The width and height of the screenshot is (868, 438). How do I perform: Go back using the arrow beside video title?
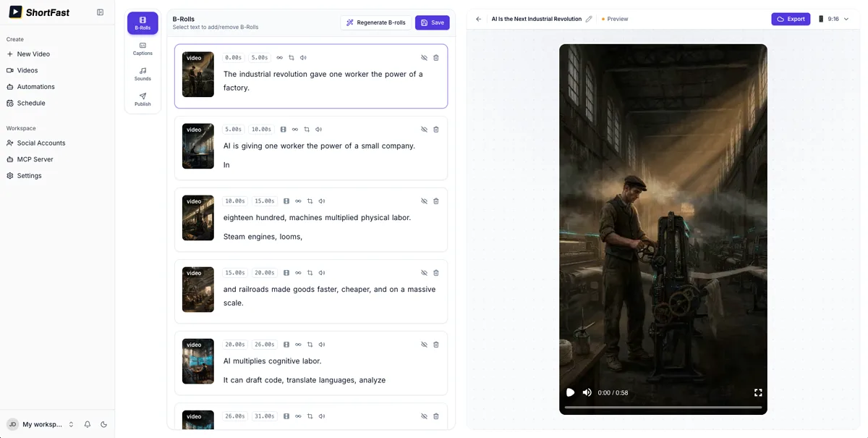pyautogui.click(x=479, y=19)
